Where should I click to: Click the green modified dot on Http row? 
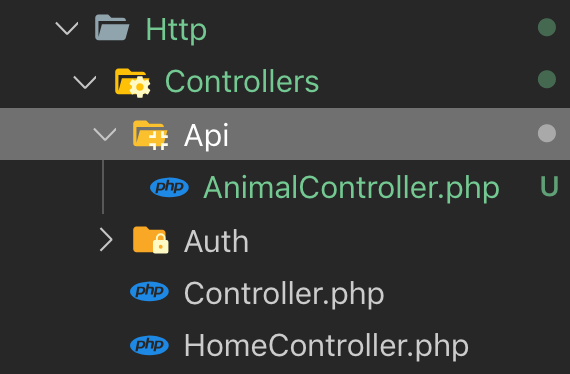(547, 27)
